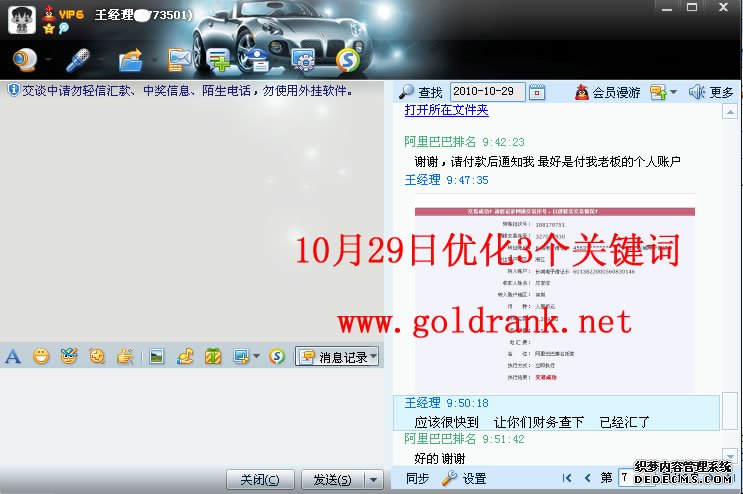The height and width of the screenshot is (494, 743).
Task: Jump to first history page
Action: [x=567, y=478]
